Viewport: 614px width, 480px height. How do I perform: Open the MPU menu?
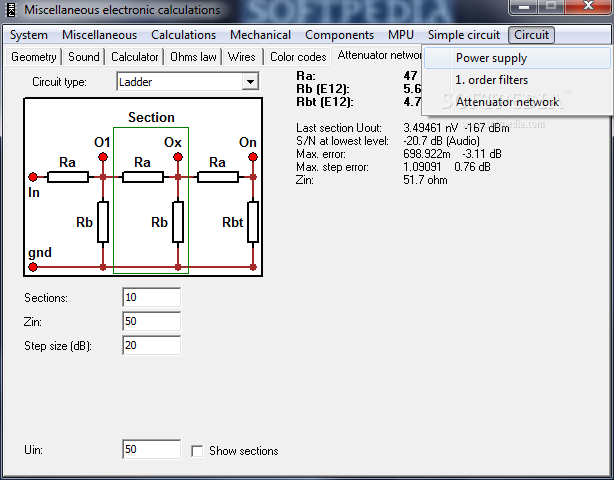pos(401,35)
